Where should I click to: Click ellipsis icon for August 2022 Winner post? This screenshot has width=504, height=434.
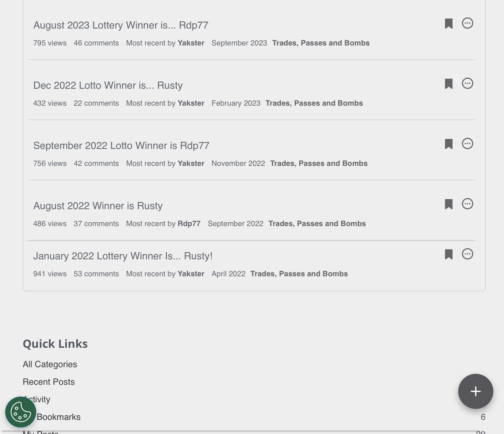pos(468,204)
